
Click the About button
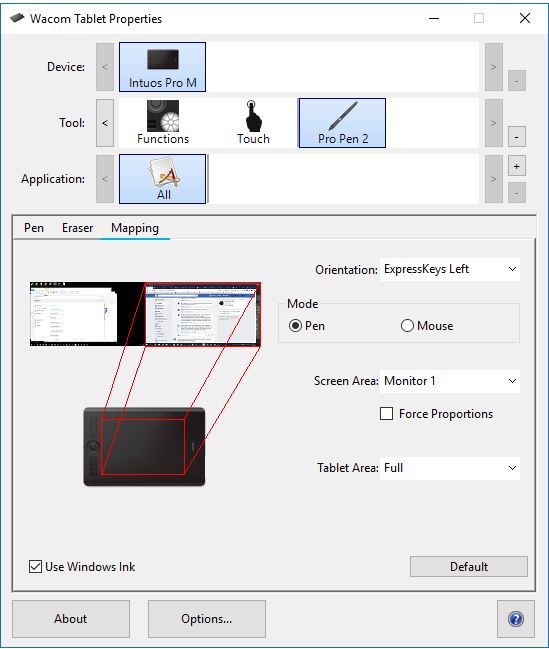[71, 619]
